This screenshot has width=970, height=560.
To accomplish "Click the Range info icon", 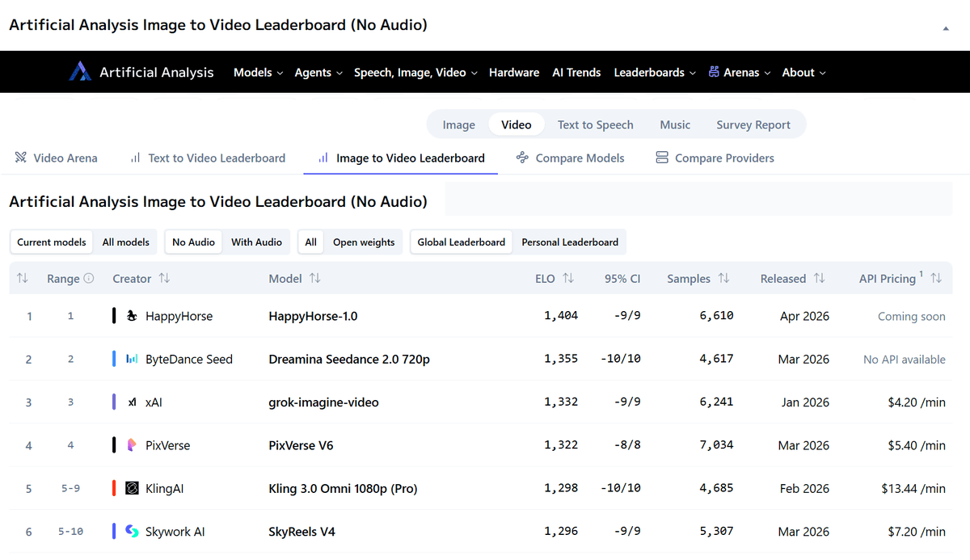I will click(89, 278).
